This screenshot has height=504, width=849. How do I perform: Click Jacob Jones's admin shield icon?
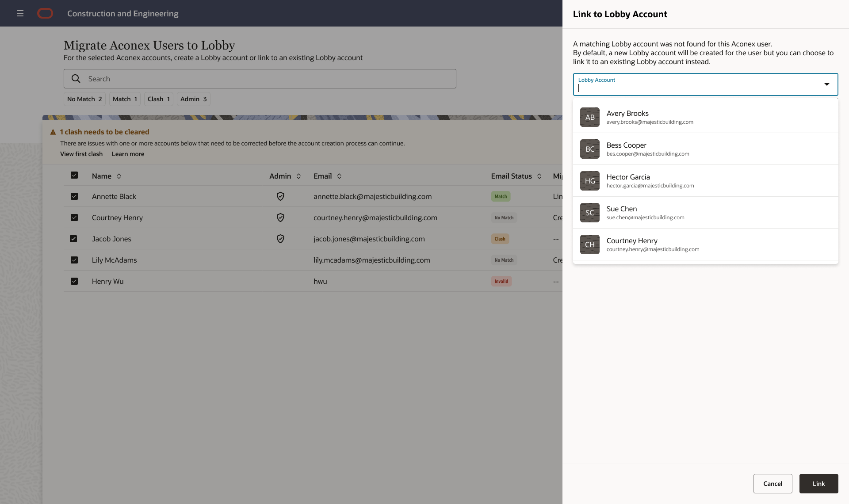tap(280, 239)
